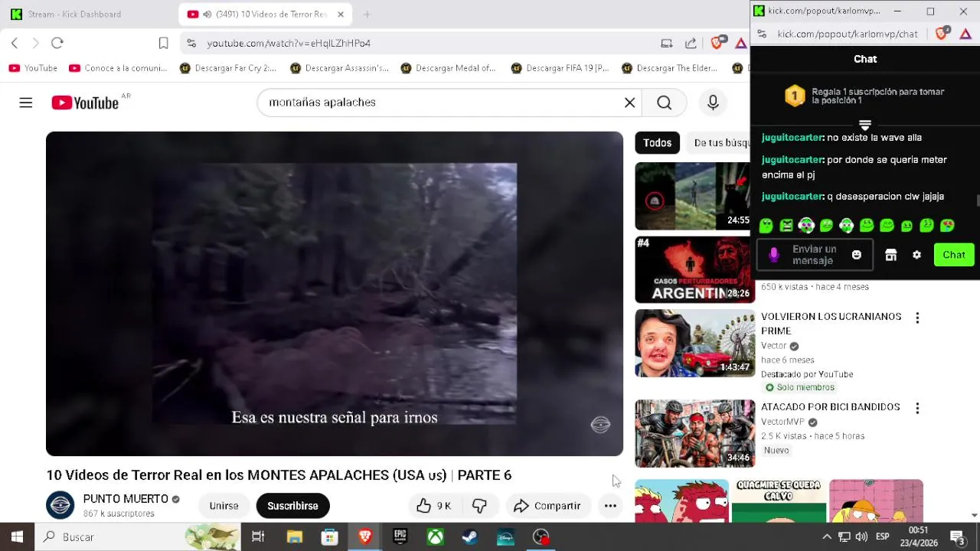Open Brave Shields in the YouTube window
The height and width of the screenshot is (551, 980).
[717, 43]
